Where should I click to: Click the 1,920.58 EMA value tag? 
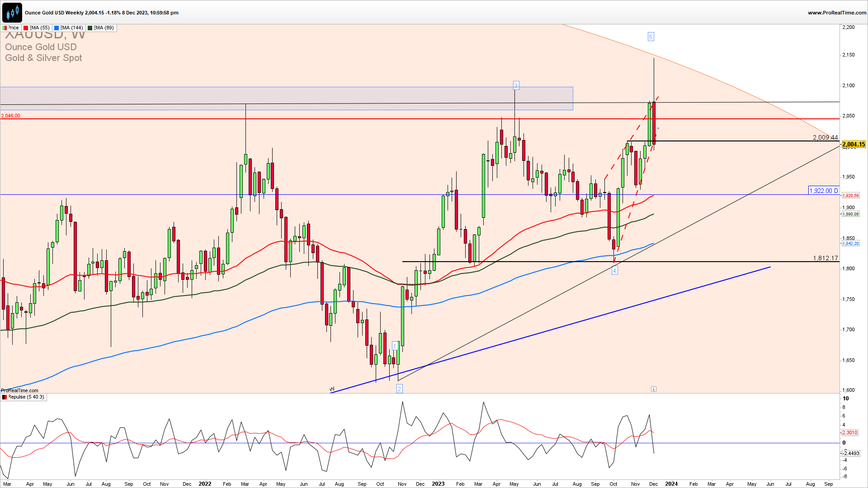point(850,196)
